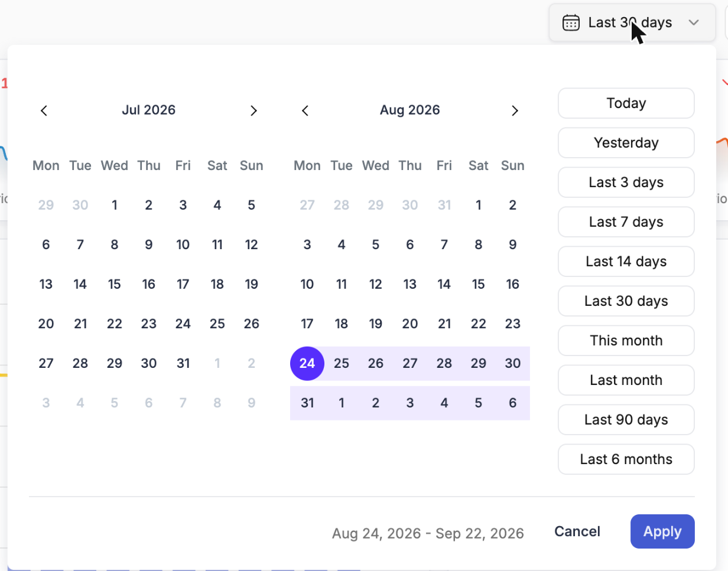Screen dimensions: 728x571
Task: Choose the Last 30 days preset button
Action: (626, 301)
